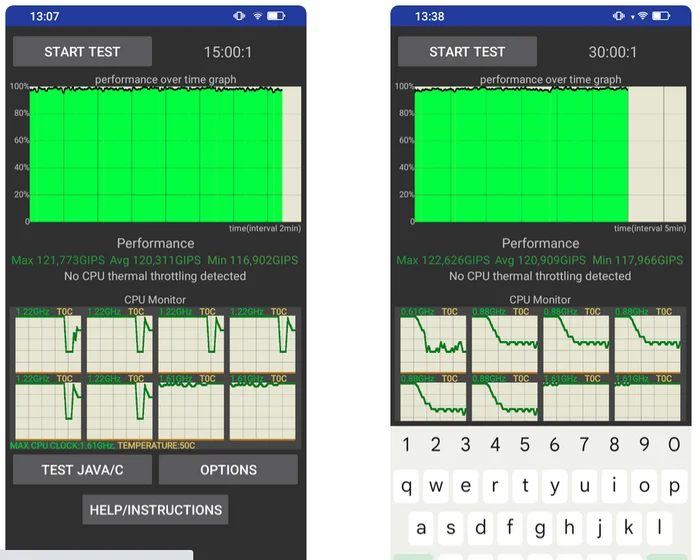The image size is (700, 560).
Task: Tap the 30:00:1 timer readout
Action: tap(612, 52)
